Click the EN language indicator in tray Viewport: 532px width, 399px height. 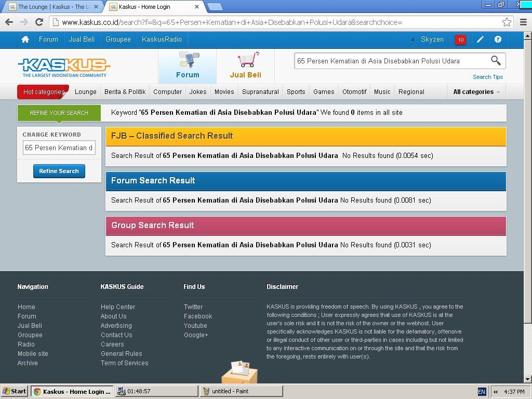482,392
